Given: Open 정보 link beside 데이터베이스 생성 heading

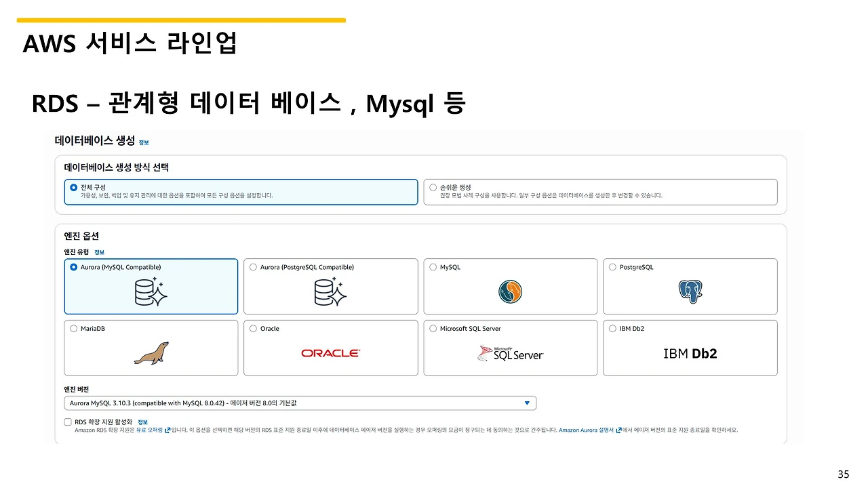Looking at the screenshot, I should [144, 142].
